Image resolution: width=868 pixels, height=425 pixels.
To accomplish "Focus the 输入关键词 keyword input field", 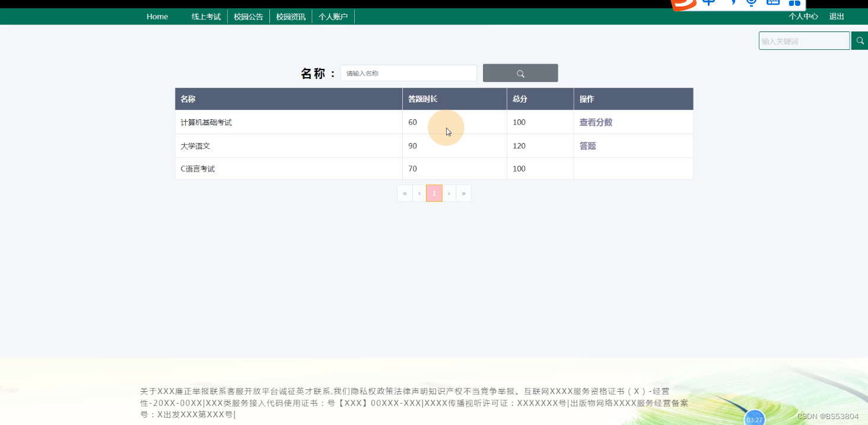I will 805,41.
